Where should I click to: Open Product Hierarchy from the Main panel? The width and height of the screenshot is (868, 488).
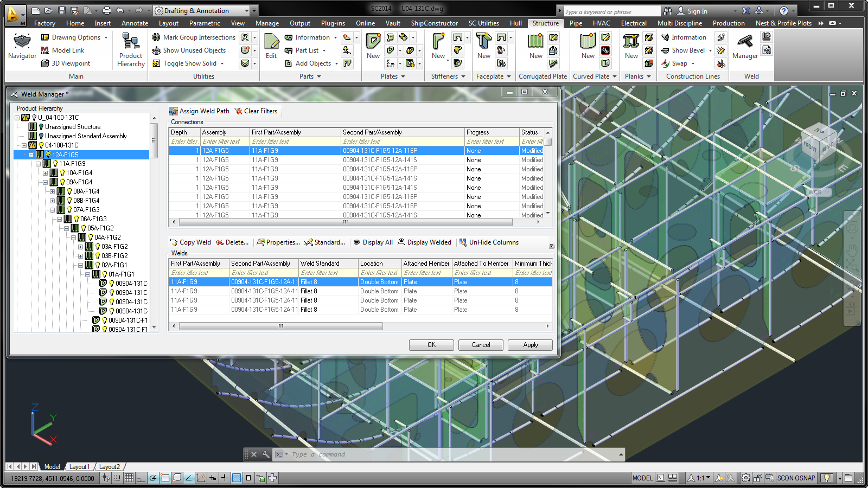[131, 50]
